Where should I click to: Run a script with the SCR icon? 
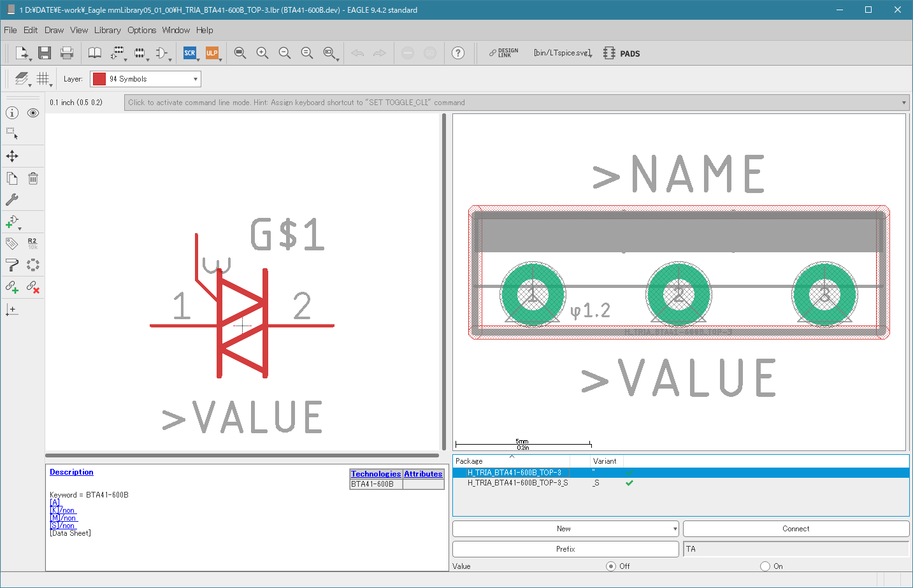[x=190, y=53]
